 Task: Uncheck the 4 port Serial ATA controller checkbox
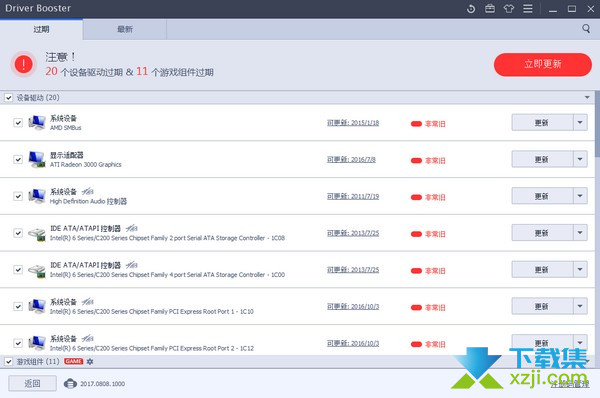(18, 269)
